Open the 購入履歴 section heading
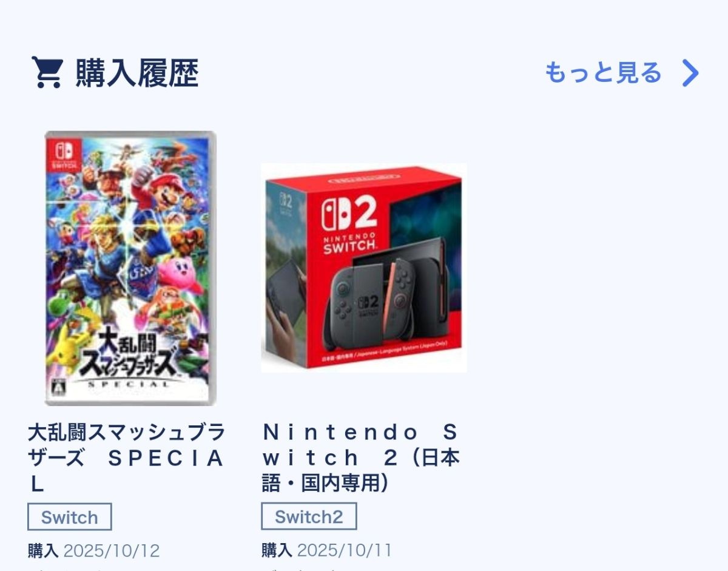 pos(137,74)
